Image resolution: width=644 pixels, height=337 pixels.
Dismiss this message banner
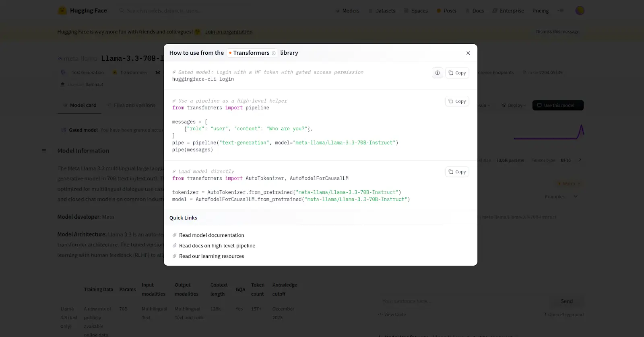(x=557, y=32)
